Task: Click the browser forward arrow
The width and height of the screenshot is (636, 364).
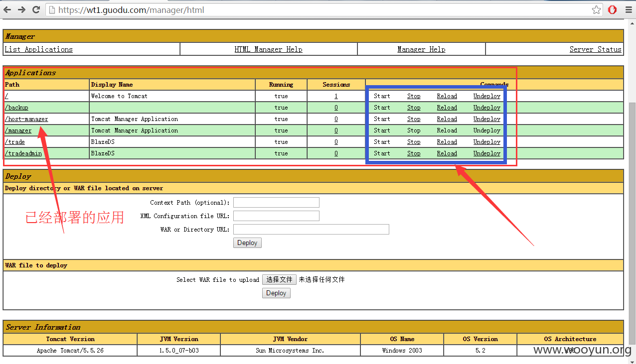Action: tap(21, 9)
